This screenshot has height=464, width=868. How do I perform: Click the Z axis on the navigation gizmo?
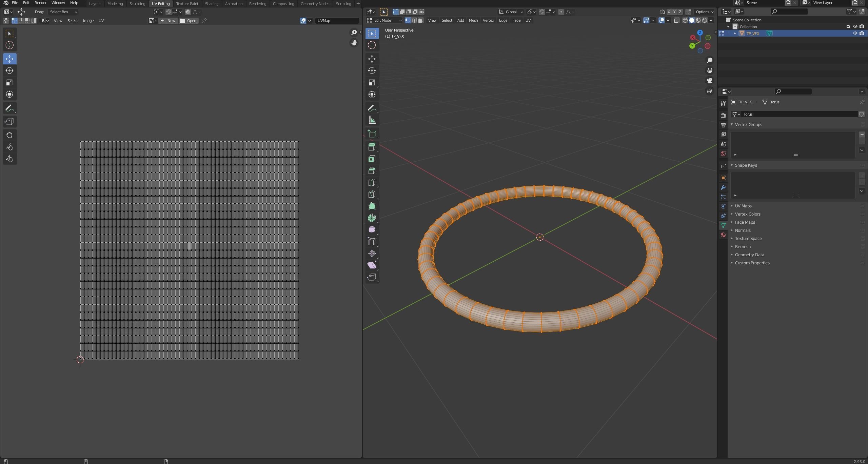pyautogui.click(x=699, y=33)
